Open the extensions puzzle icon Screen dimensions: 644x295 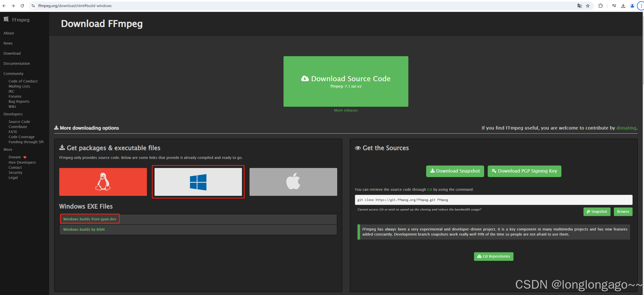[x=600, y=6]
